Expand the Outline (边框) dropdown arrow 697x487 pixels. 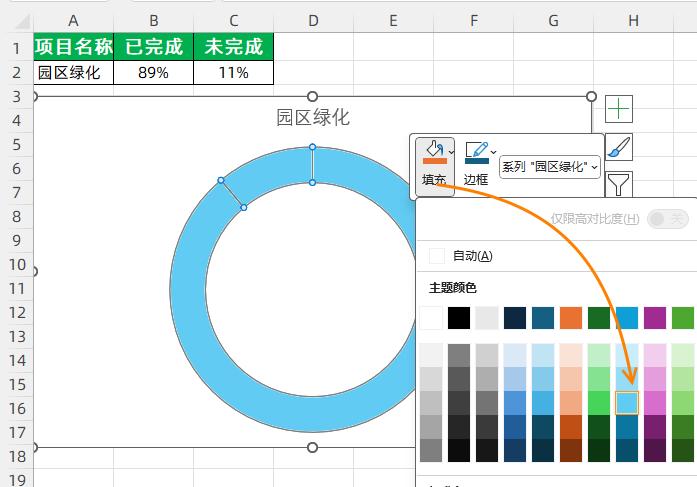click(x=494, y=152)
